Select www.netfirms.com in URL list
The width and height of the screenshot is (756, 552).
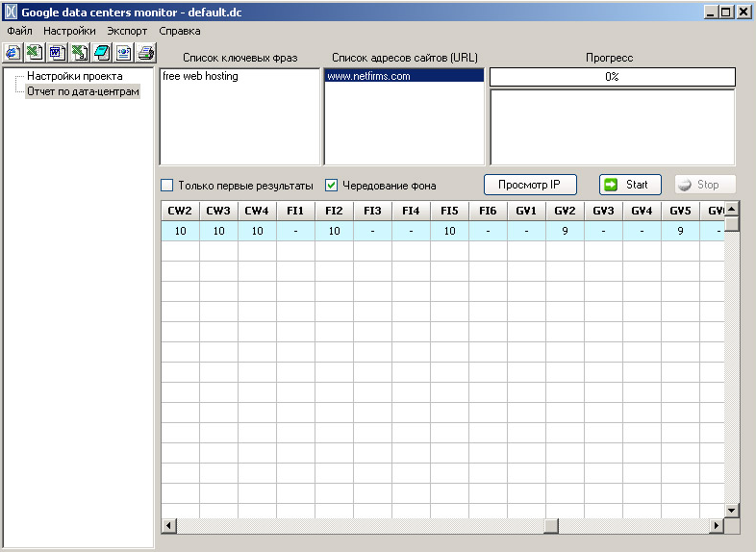[369, 76]
